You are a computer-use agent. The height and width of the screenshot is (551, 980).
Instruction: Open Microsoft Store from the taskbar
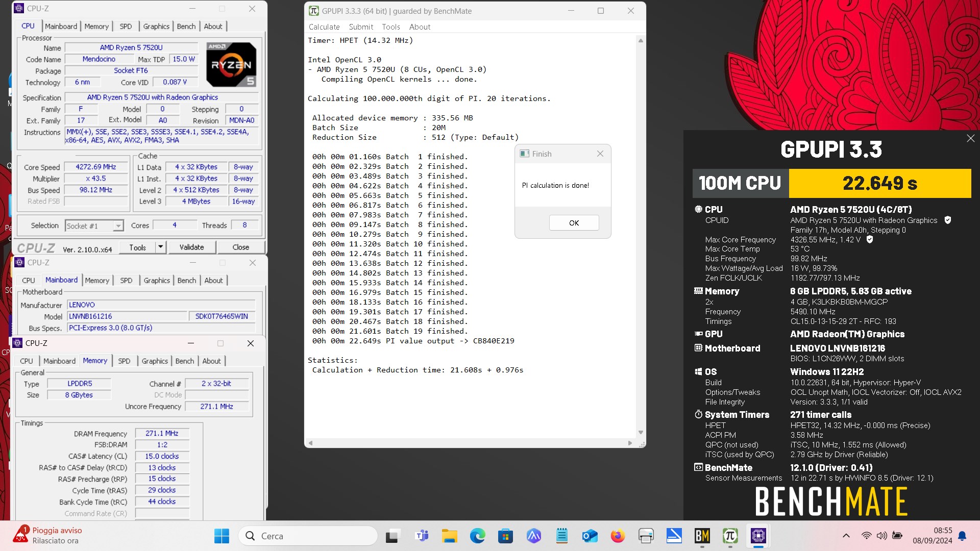tap(505, 536)
